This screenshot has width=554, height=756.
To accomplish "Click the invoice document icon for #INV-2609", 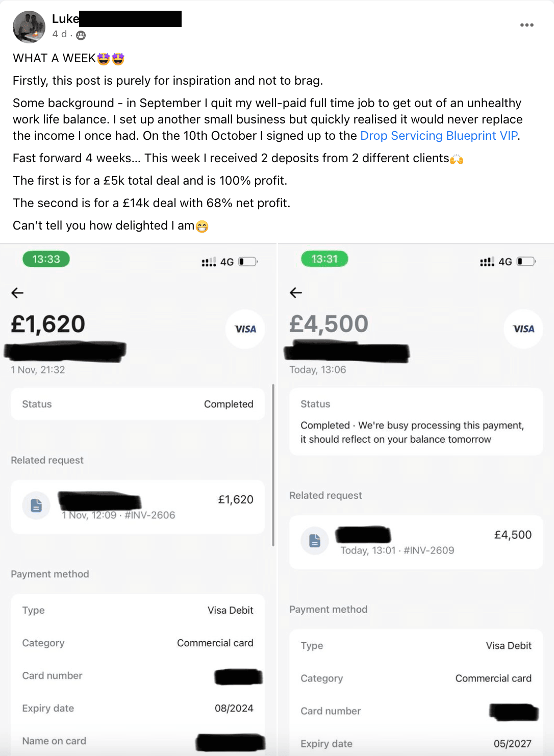I will [315, 541].
